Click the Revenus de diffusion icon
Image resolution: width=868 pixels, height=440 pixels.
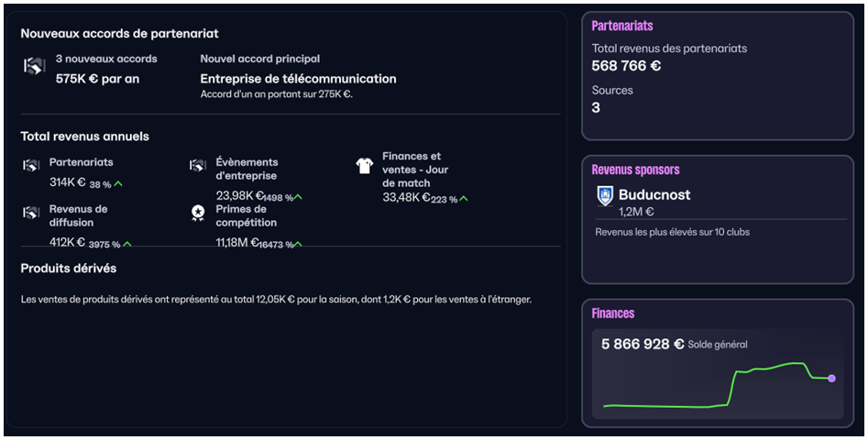point(31,213)
